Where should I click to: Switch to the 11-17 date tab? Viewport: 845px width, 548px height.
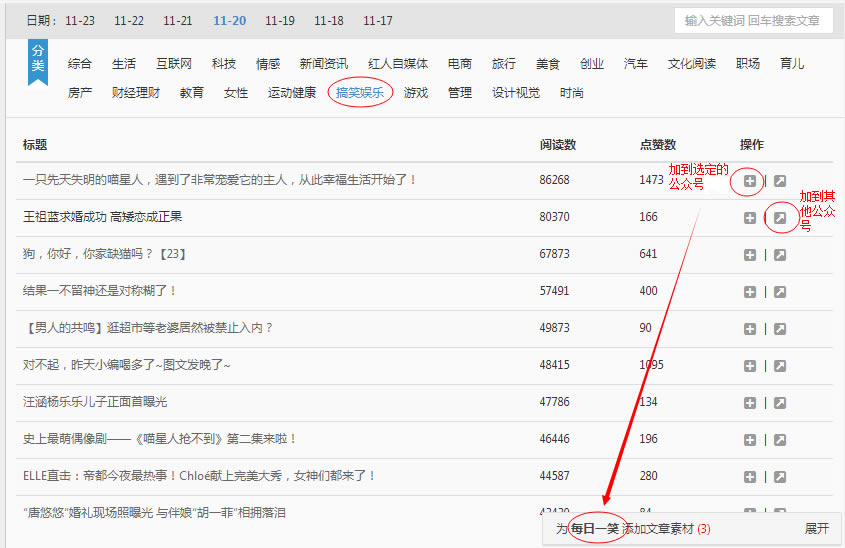coord(378,21)
